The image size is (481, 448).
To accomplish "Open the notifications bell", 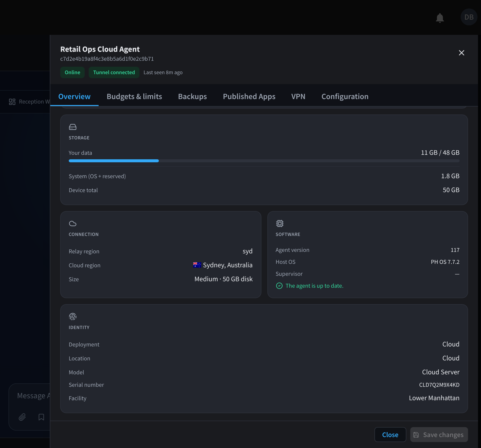I will point(440,18).
